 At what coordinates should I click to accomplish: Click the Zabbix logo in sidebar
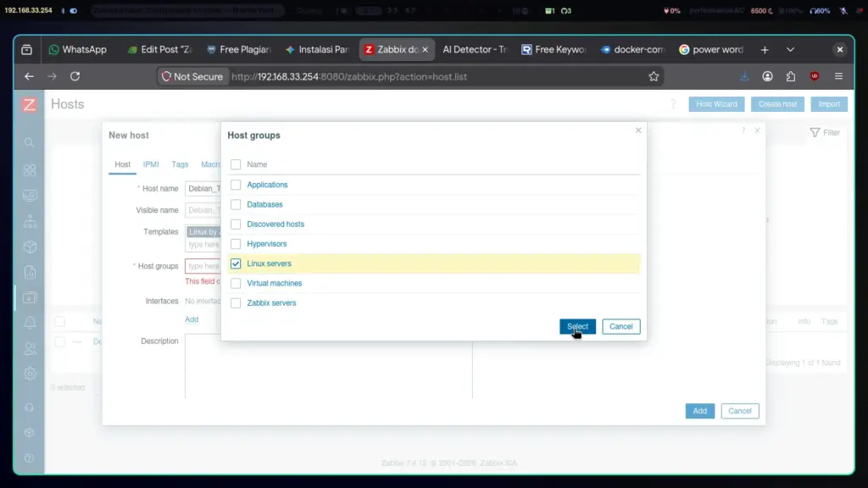tap(30, 104)
